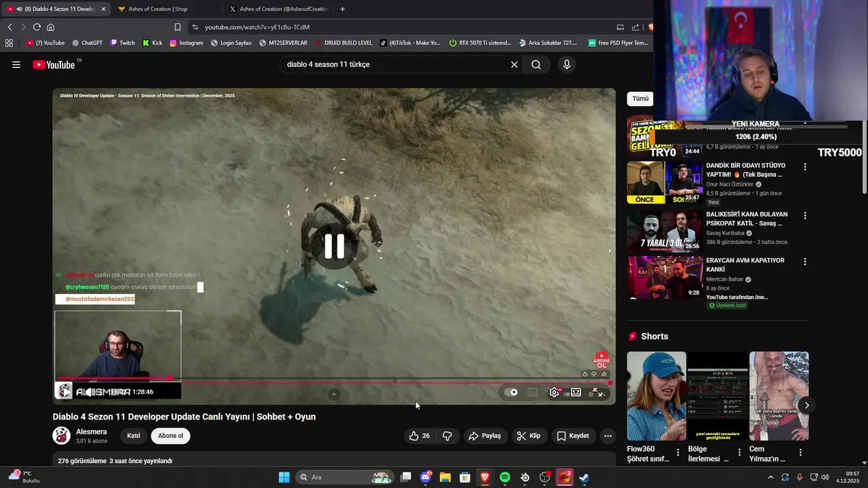Open more actions ellipsis below video
The height and width of the screenshot is (488, 868).
(608, 436)
